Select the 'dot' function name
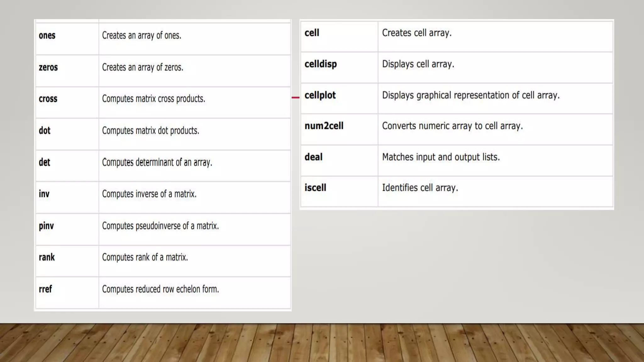Viewport: 644px width, 362px height. click(x=44, y=130)
